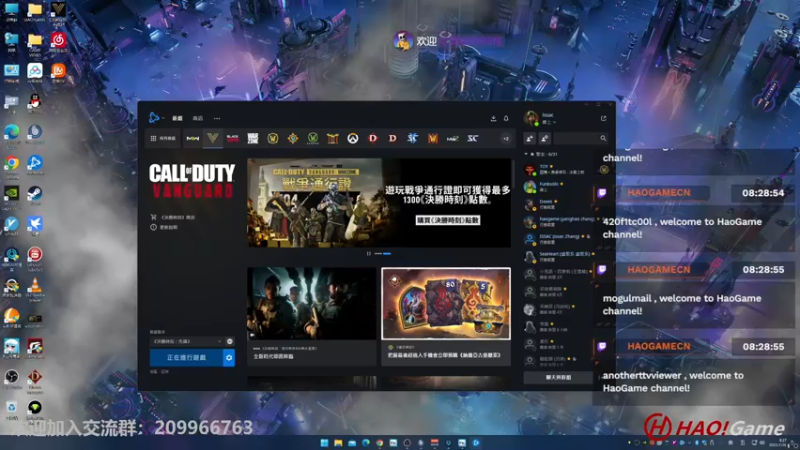
Task: Open the all games grid button
Action: 163,138
